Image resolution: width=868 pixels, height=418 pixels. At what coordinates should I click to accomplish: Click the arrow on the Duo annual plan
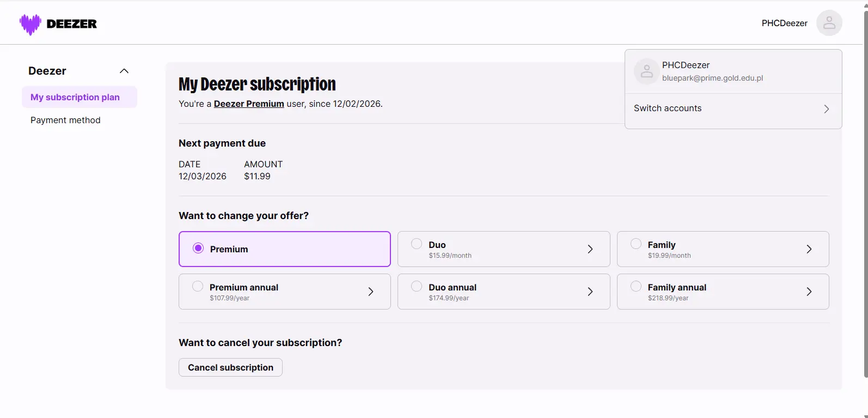pos(590,292)
